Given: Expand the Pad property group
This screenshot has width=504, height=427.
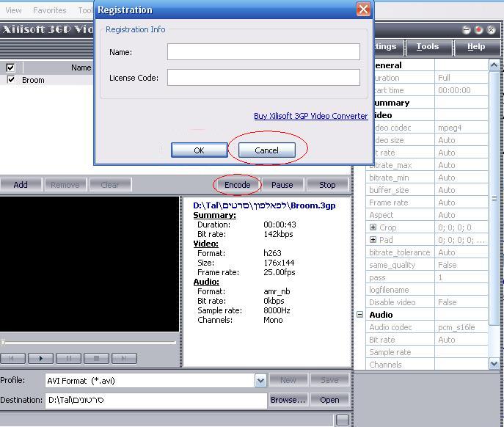Looking at the screenshot, I should coord(373,240).
